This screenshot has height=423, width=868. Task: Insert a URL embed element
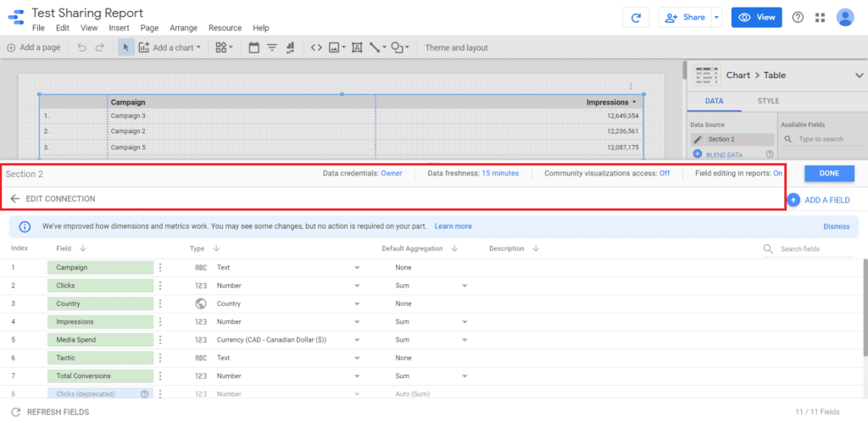click(316, 47)
